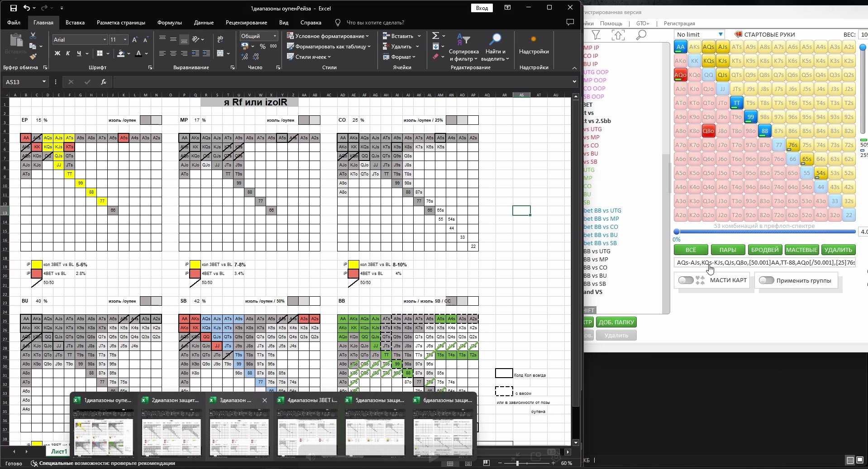The image size is (868, 469).
Task: Click the center horizontal alignment icon
Action: click(173, 53)
